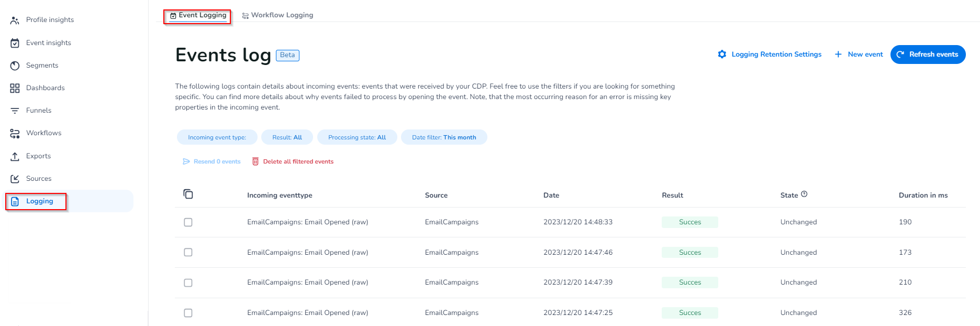This screenshot has height=326, width=980.
Task: Click the Funnels filter icon
Action: 15,111
